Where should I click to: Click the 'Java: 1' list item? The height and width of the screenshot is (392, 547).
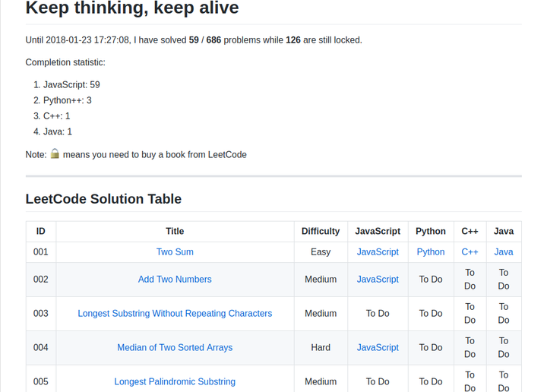pyautogui.click(x=58, y=131)
